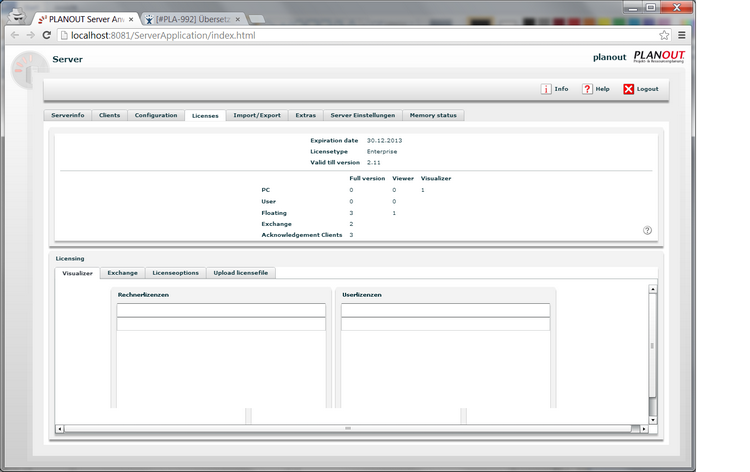Click the Full version column header
This screenshot has height=472, width=750.
(367, 178)
